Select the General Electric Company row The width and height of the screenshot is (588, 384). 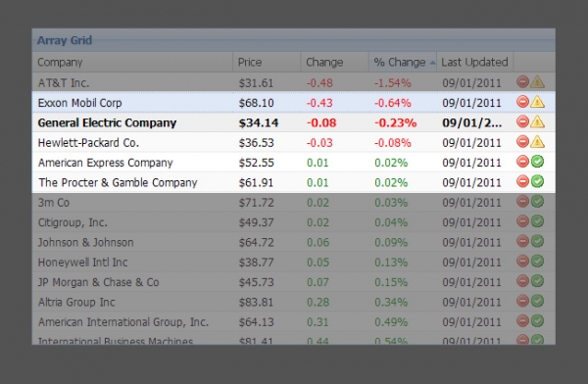(x=294, y=122)
